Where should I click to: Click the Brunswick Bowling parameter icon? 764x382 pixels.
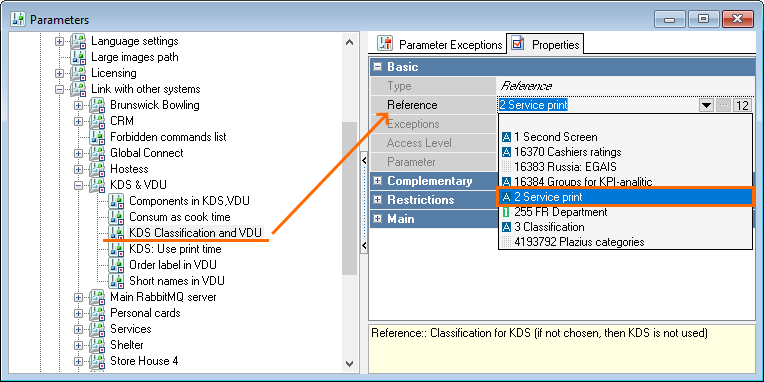97,105
